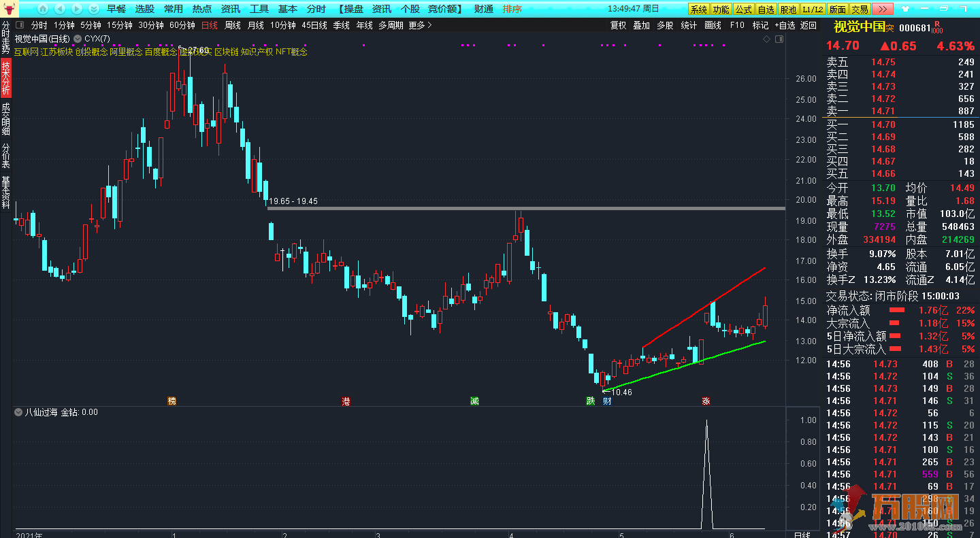Click the 榜 marker on the chart
This screenshot has height=538, width=980.
click(171, 401)
